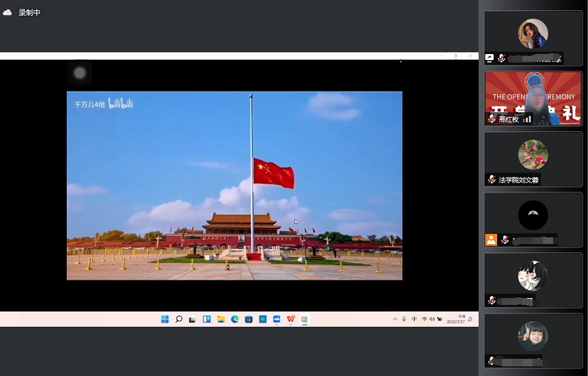Expand hidden system tray icons chevron
Image resolution: width=588 pixels, height=376 pixels.
point(395,319)
